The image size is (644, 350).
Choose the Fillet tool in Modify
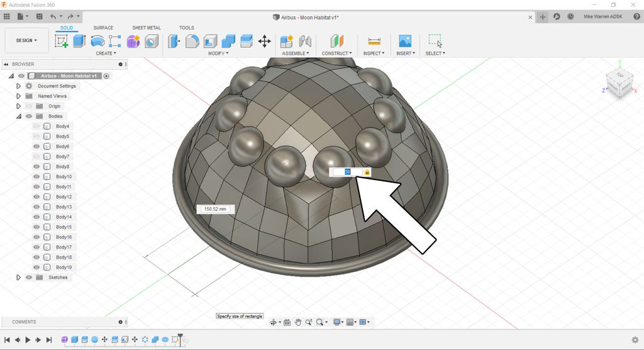192,42
